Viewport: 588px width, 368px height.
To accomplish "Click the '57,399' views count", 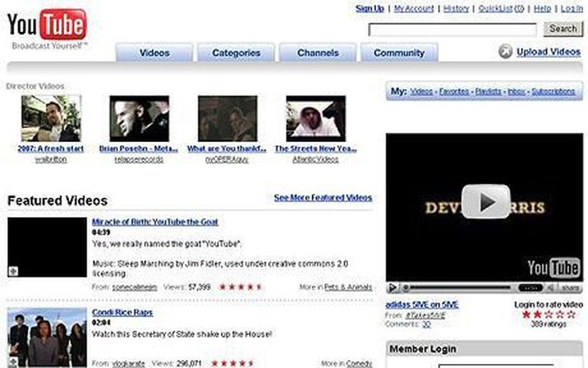I will tap(199, 288).
